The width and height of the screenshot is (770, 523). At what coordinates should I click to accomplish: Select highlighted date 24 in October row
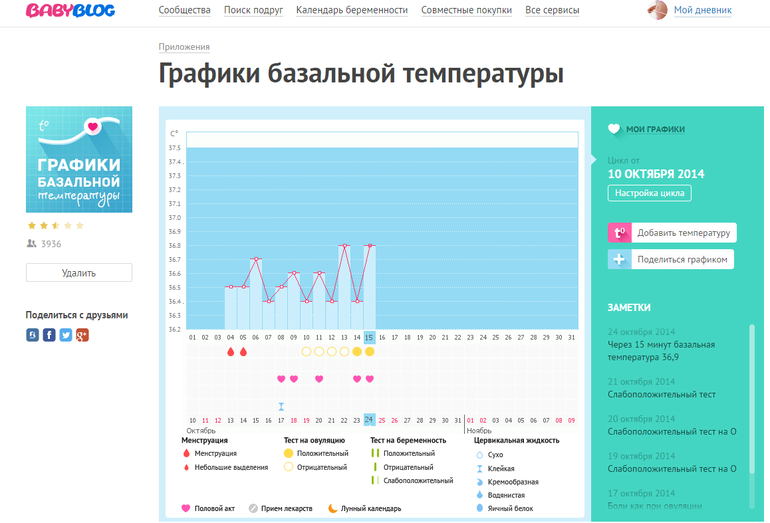(369, 420)
